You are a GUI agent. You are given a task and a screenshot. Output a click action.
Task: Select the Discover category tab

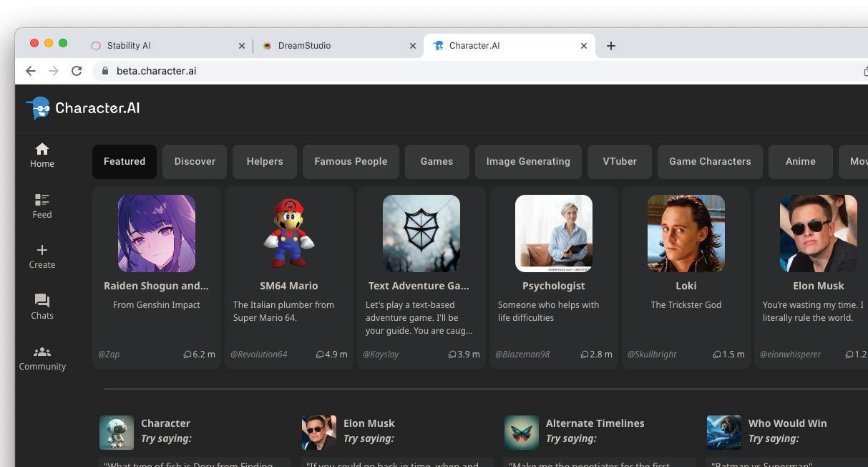(x=195, y=162)
